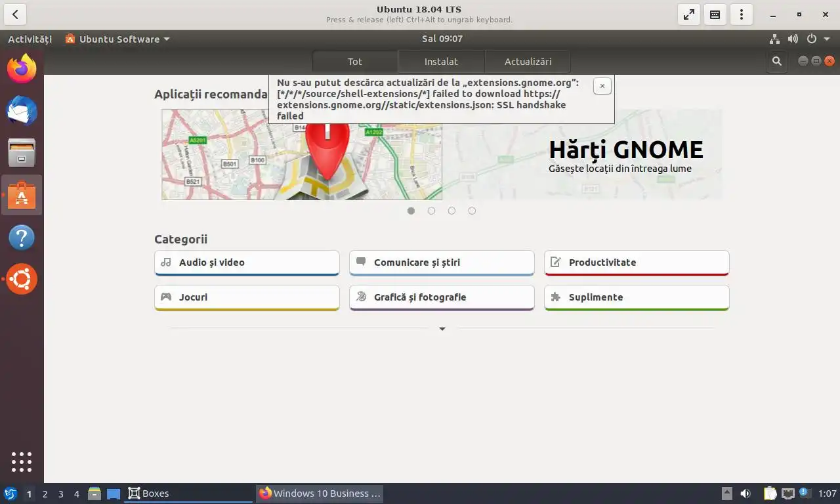
Task: Open the Files manager in the dock
Action: [22, 152]
